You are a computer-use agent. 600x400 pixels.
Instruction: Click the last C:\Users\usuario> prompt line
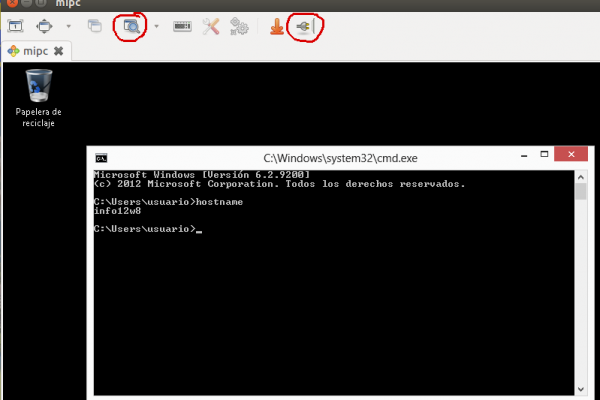click(x=148, y=229)
